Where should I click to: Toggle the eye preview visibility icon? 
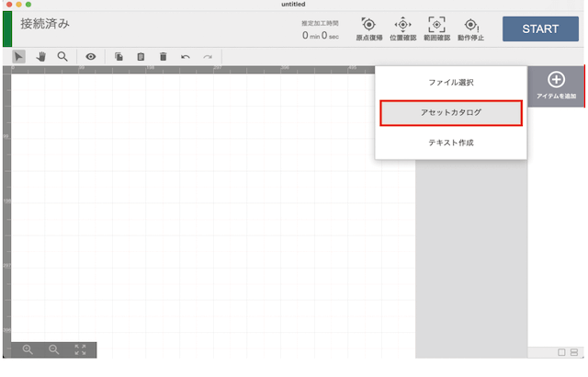coord(91,57)
